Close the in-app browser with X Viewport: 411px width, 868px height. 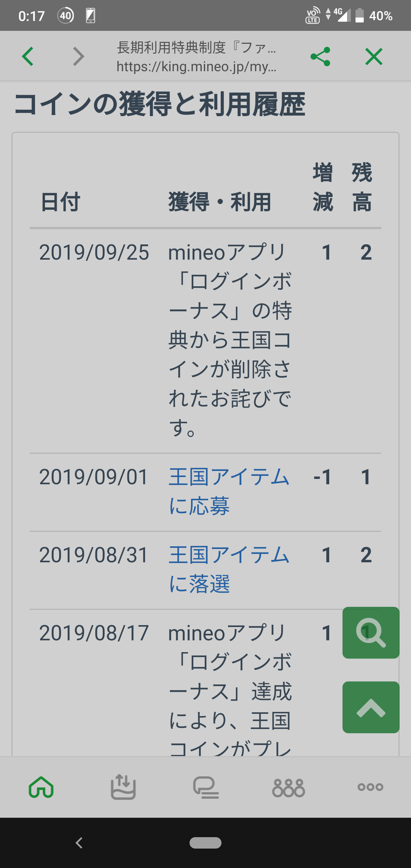(374, 57)
